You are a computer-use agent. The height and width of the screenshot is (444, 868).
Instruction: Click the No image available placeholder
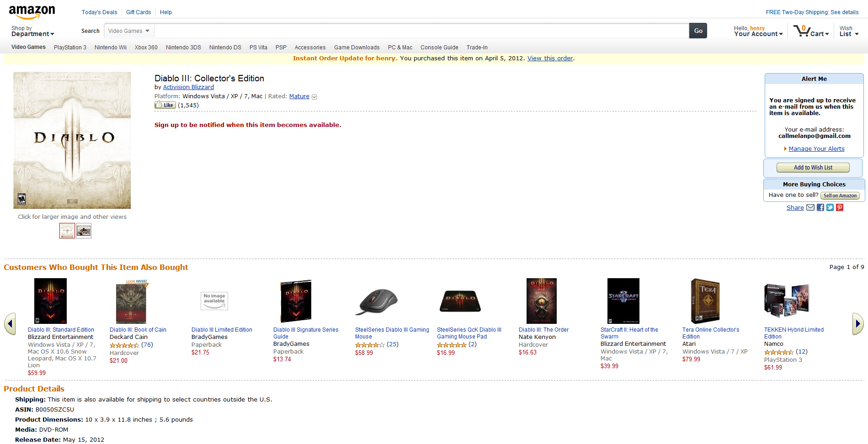(214, 301)
